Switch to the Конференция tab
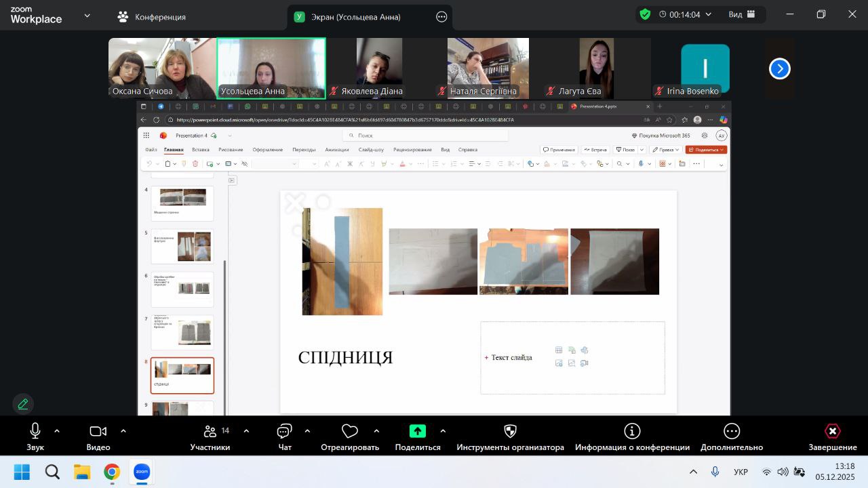 [152, 17]
